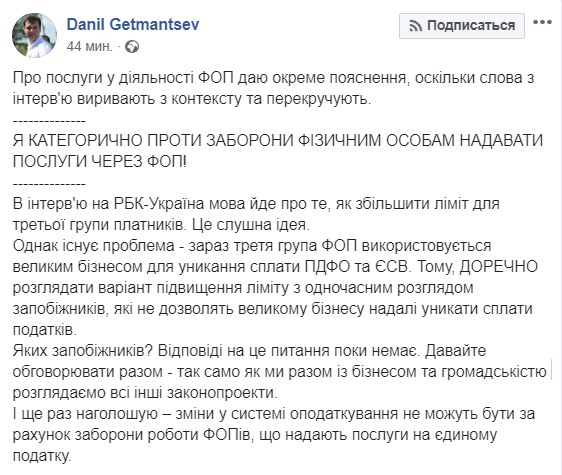562x475 pixels.
Task: Open Danil Getmantsev's profile picture
Action: coord(34,35)
